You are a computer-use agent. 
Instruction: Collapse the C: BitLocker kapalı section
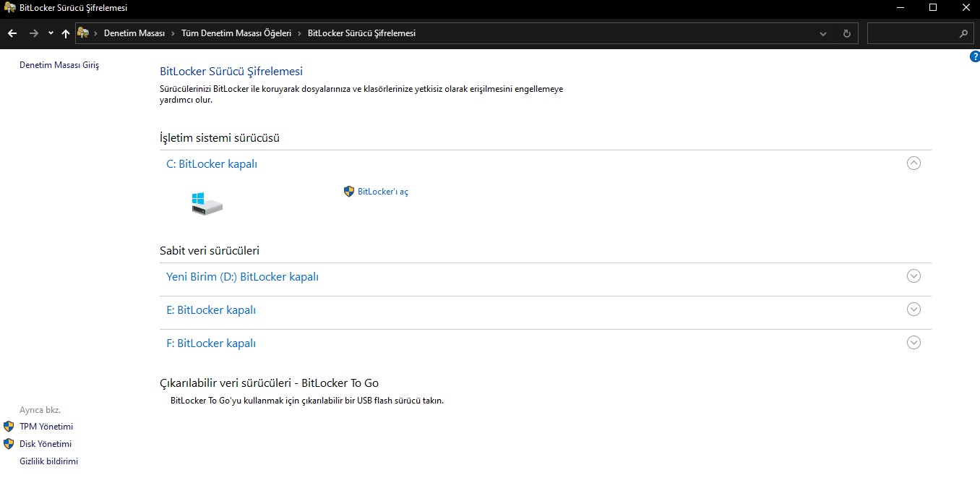click(x=914, y=163)
